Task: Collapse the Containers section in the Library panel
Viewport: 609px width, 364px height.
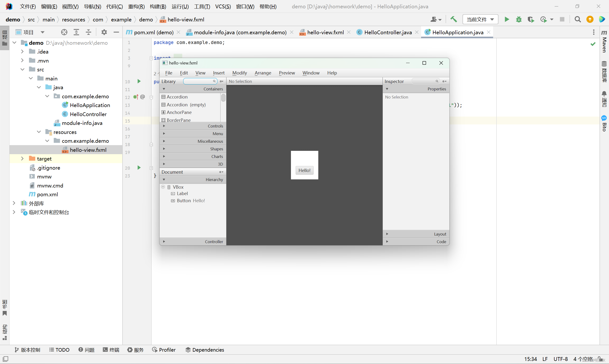Action: click(164, 89)
